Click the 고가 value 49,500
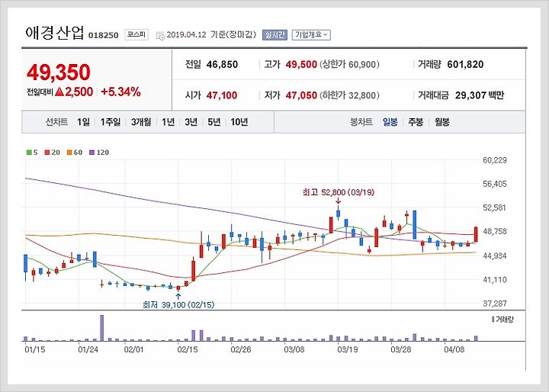 (x=301, y=65)
